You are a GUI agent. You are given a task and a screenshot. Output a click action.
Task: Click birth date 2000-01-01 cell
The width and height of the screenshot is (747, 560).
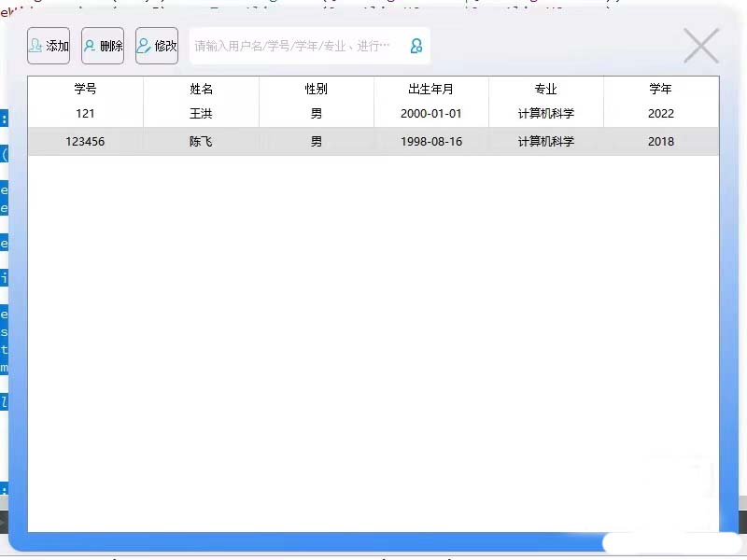431,113
